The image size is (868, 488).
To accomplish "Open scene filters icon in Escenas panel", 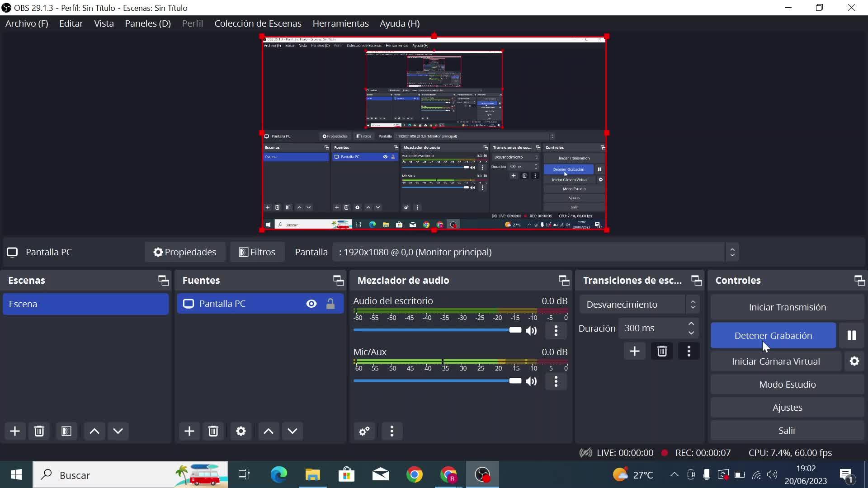I will (x=66, y=431).
